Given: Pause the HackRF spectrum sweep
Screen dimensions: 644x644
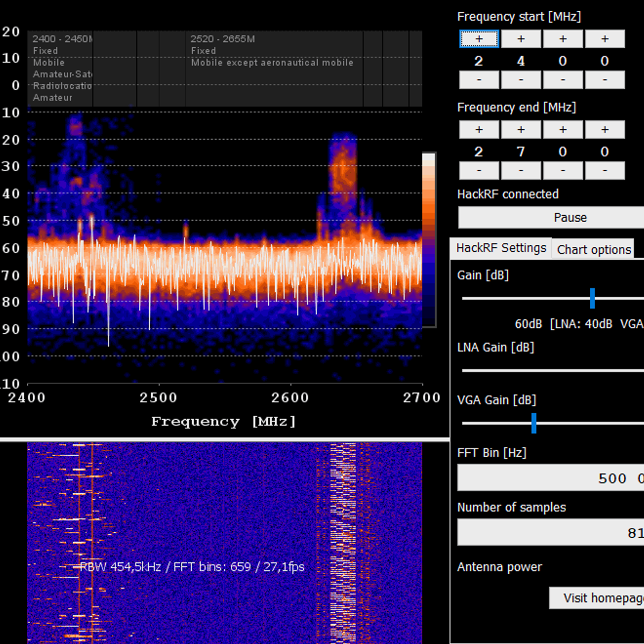Looking at the screenshot, I should (x=570, y=217).
